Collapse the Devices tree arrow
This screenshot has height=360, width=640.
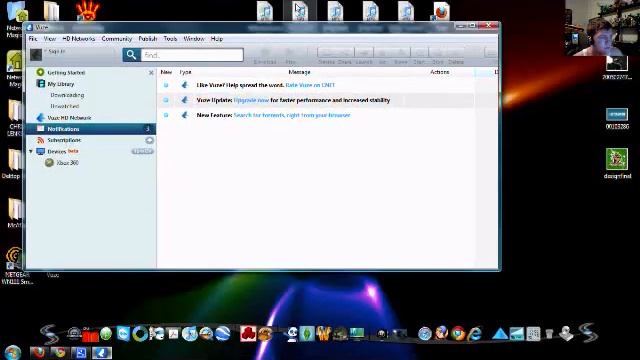[31, 151]
